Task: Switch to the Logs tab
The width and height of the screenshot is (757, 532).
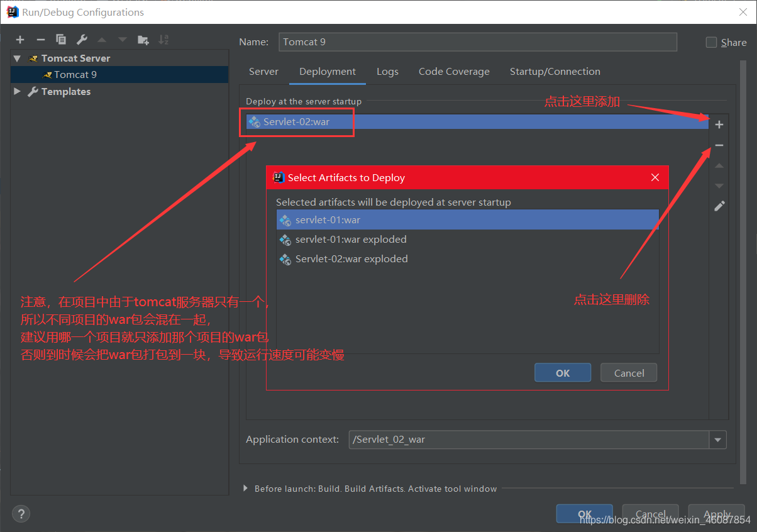Action: pyautogui.click(x=387, y=72)
